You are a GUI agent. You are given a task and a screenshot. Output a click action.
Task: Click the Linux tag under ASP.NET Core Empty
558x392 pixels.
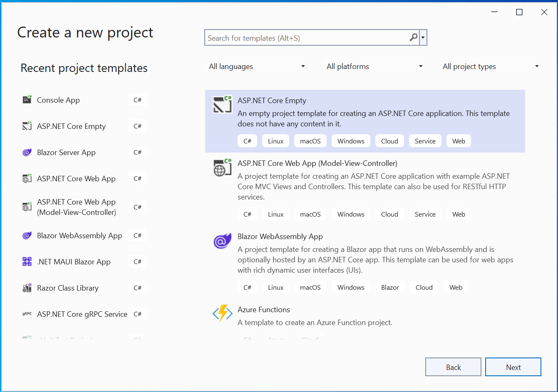click(x=275, y=141)
